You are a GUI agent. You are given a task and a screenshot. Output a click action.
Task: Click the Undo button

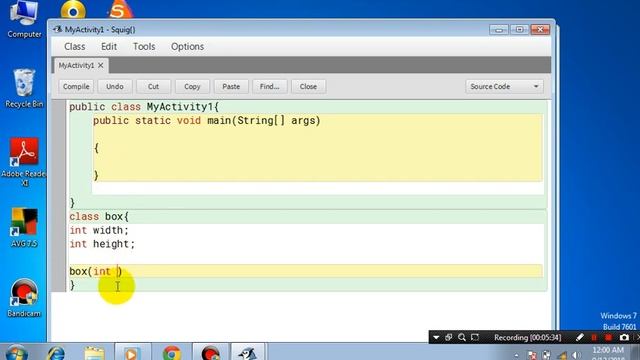[115, 87]
